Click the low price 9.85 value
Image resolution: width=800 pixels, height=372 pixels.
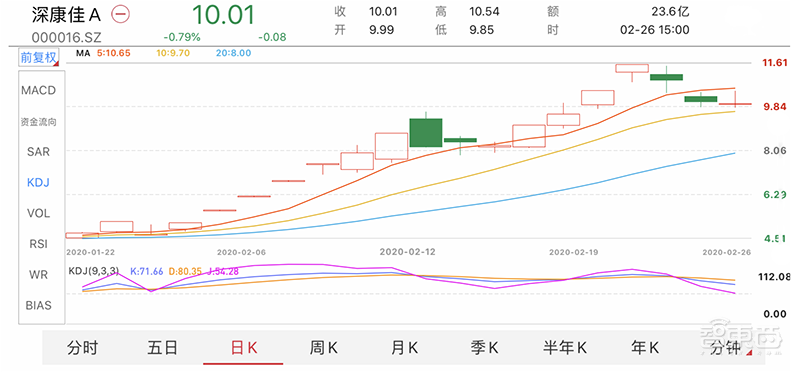(x=481, y=30)
